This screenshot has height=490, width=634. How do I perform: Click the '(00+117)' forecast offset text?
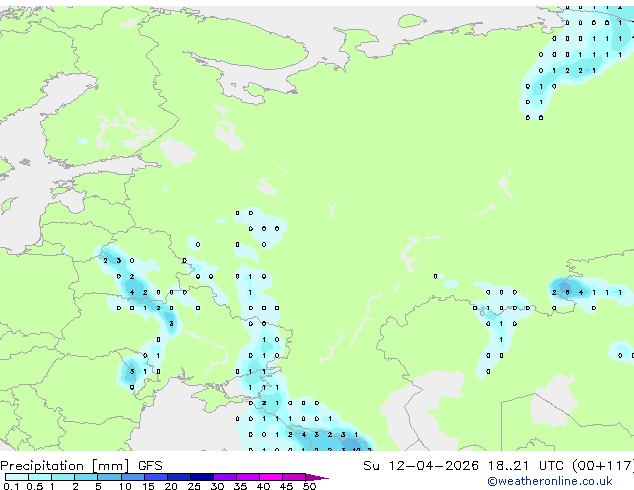tap(603, 466)
